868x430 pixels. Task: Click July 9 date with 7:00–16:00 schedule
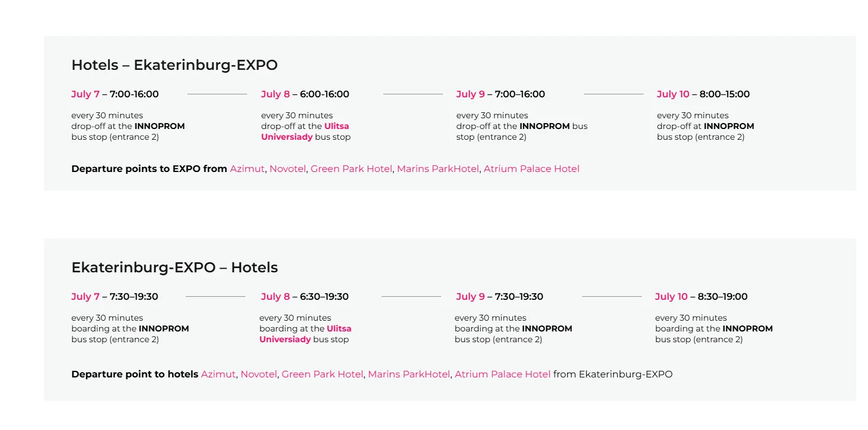click(x=470, y=94)
